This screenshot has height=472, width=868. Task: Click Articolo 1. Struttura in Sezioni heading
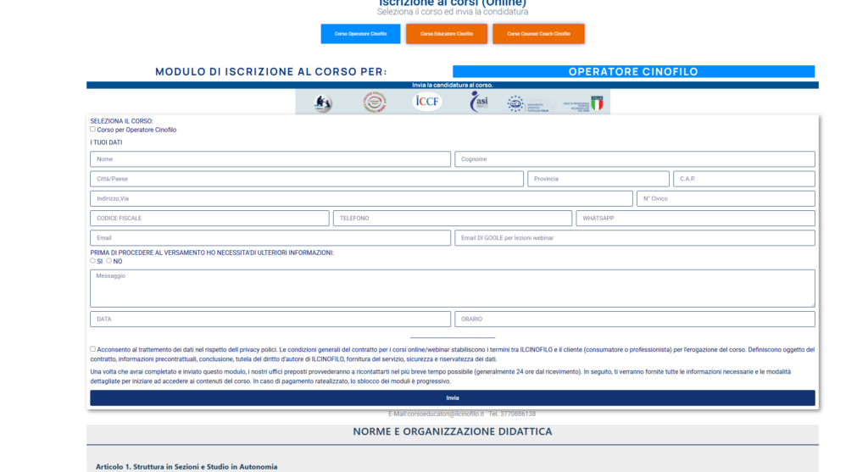click(186, 467)
